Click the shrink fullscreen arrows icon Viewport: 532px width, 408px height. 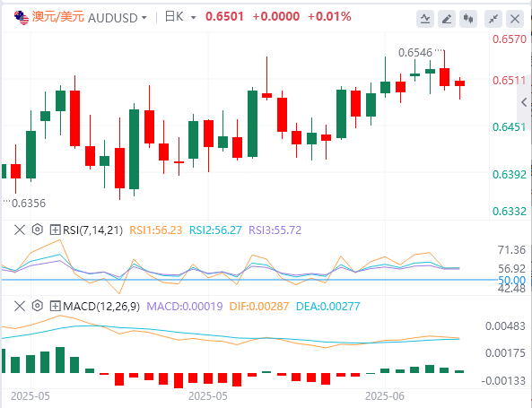click(493, 19)
